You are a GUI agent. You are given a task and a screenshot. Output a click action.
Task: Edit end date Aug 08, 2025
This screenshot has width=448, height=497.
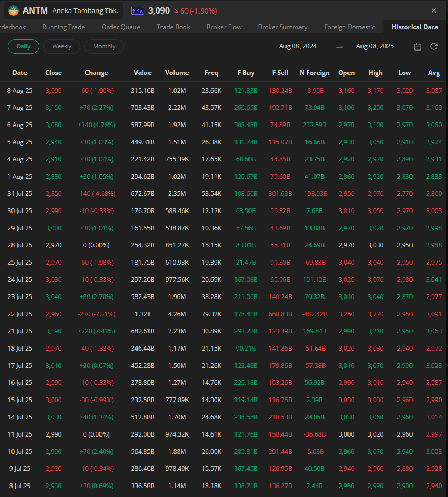[375, 46]
